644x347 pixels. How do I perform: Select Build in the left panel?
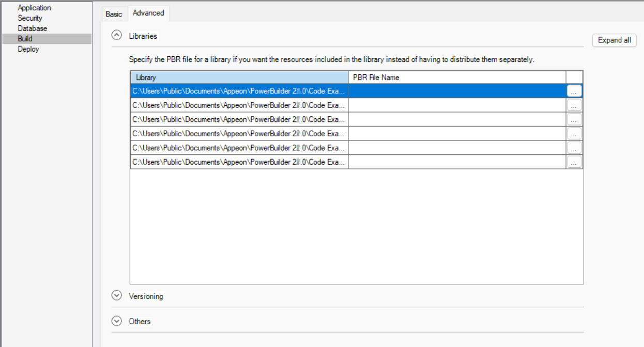coord(25,39)
